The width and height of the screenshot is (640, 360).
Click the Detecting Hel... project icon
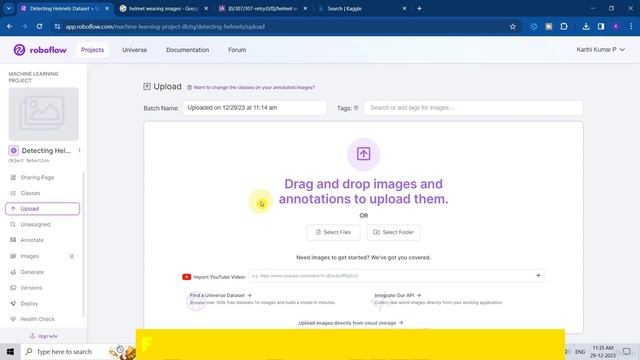coord(13,151)
